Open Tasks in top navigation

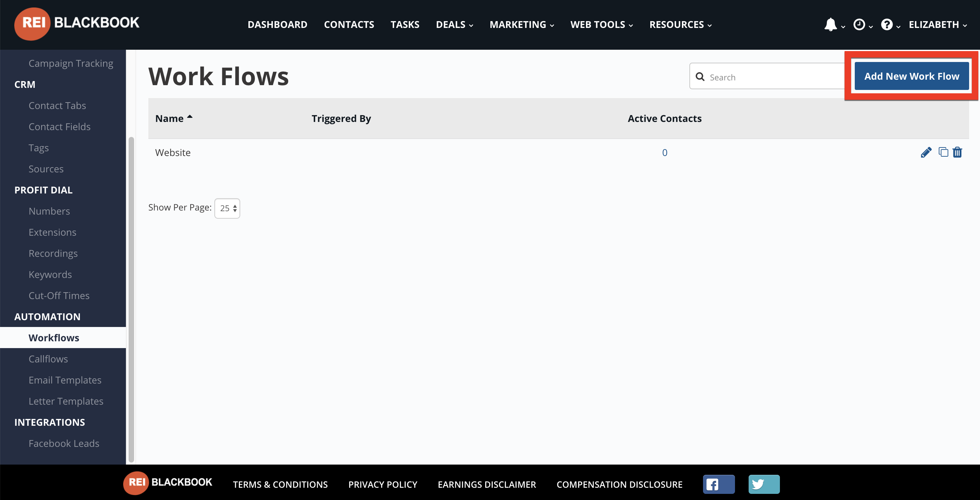[x=405, y=25]
